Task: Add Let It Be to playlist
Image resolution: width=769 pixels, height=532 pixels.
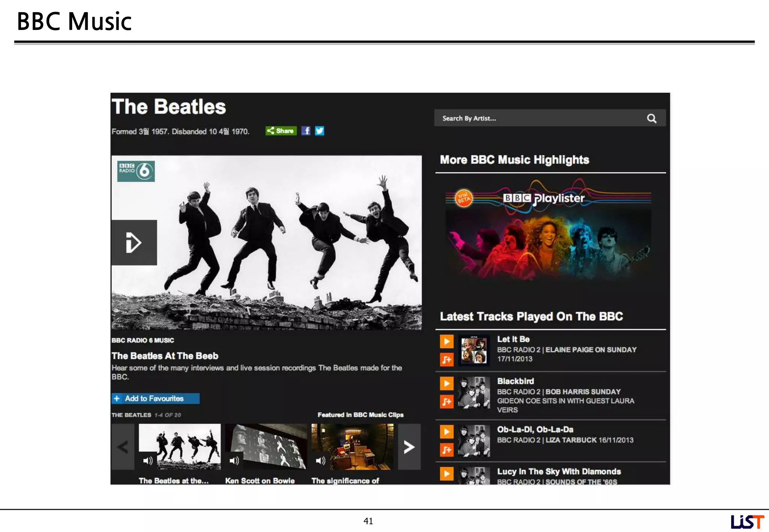Action: point(446,360)
